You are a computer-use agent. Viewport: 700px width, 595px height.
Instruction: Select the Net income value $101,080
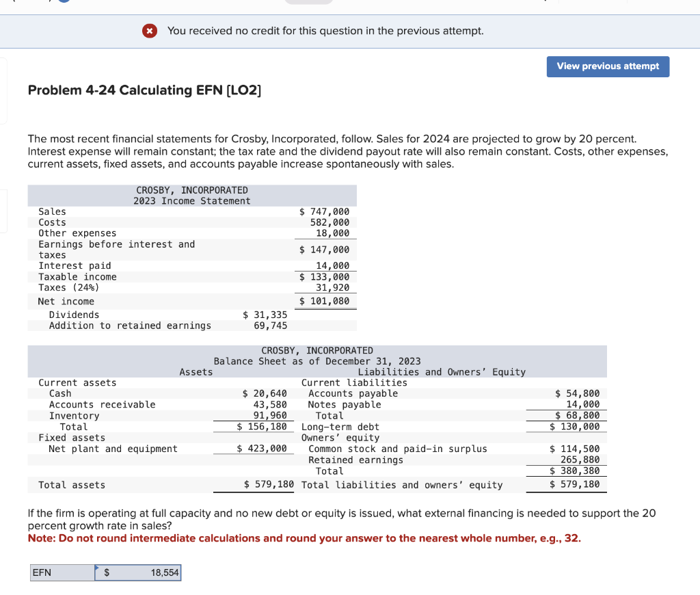tap(325, 302)
